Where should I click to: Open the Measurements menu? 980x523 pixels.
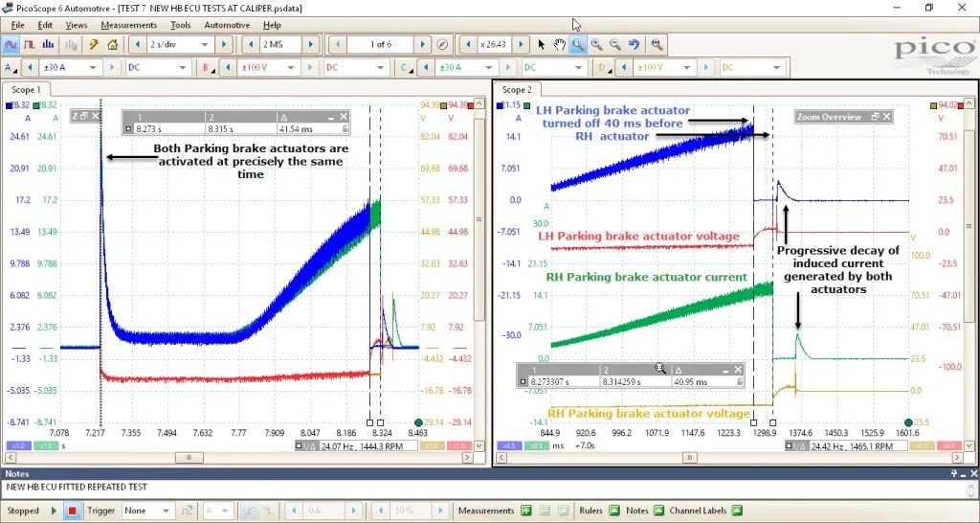point(129,25)
